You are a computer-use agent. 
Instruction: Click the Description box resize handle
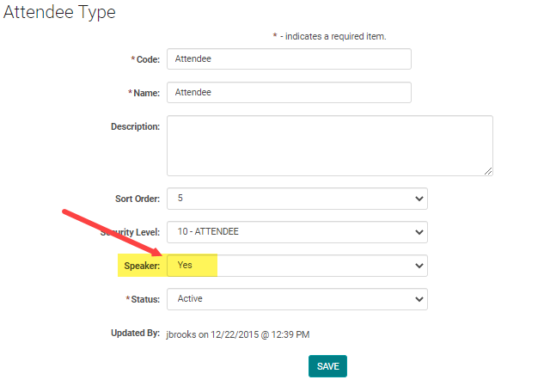click(x=487, y=170)
